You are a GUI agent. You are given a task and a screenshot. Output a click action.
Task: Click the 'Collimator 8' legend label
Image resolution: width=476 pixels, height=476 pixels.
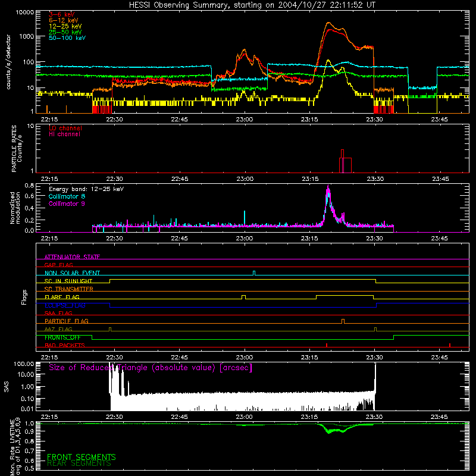click(67, 196)
